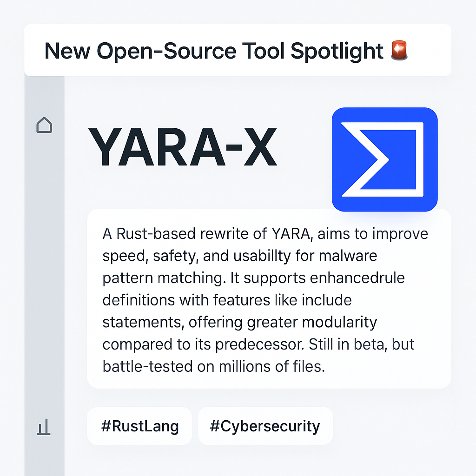
Task: Click the blue YARA-X sigma logo
Action: click(384, 159)
